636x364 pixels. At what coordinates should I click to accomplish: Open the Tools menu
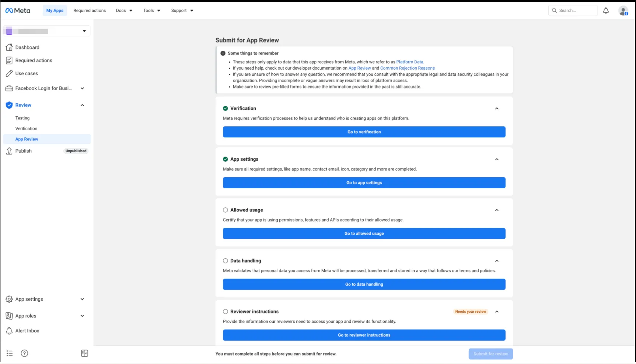point(152,11)
